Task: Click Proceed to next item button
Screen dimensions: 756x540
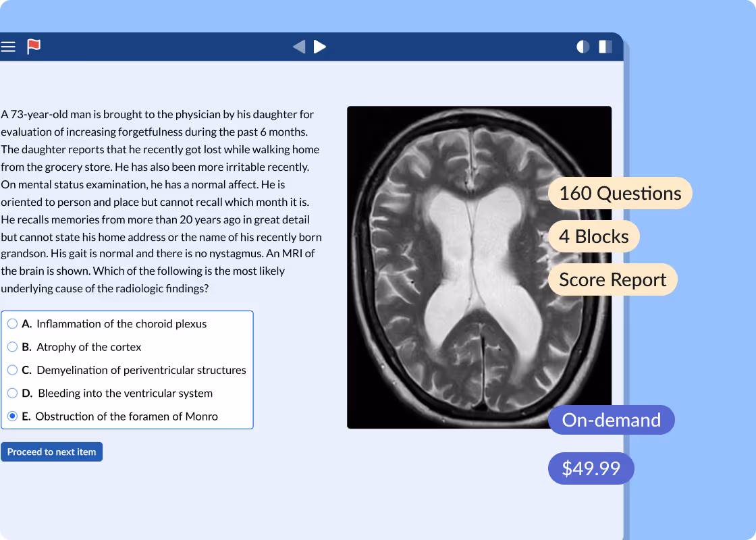Action: pyautogui.click(x=51, y=452)
